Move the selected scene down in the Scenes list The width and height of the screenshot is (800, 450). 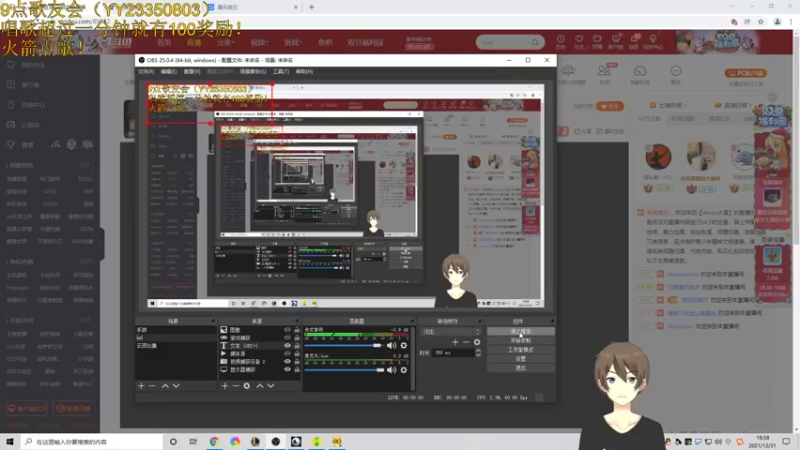176,386
